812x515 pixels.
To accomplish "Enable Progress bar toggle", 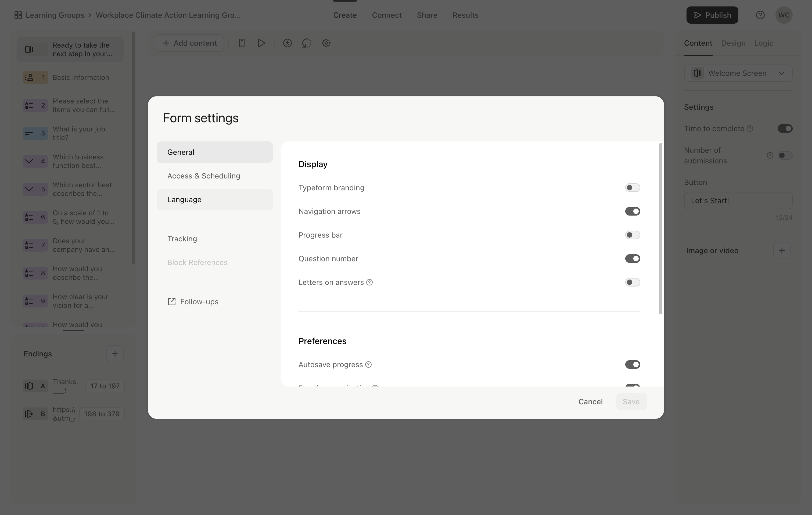I will 632,235.
